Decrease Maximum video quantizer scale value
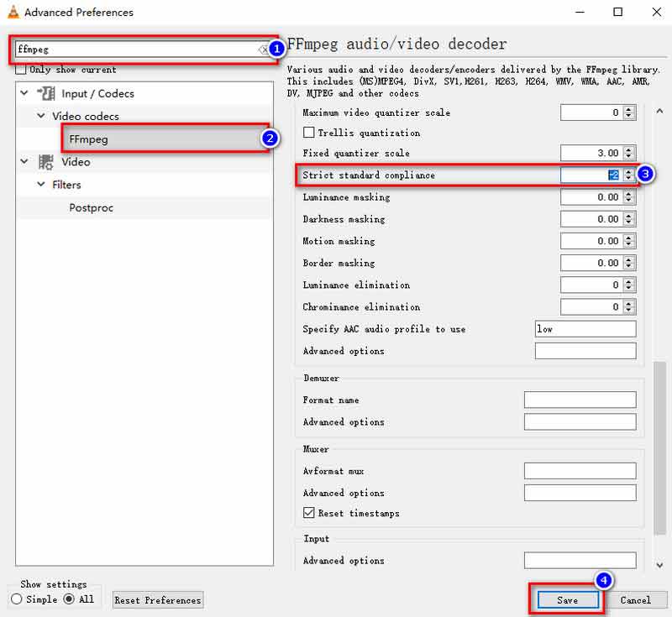 (628, 116)
